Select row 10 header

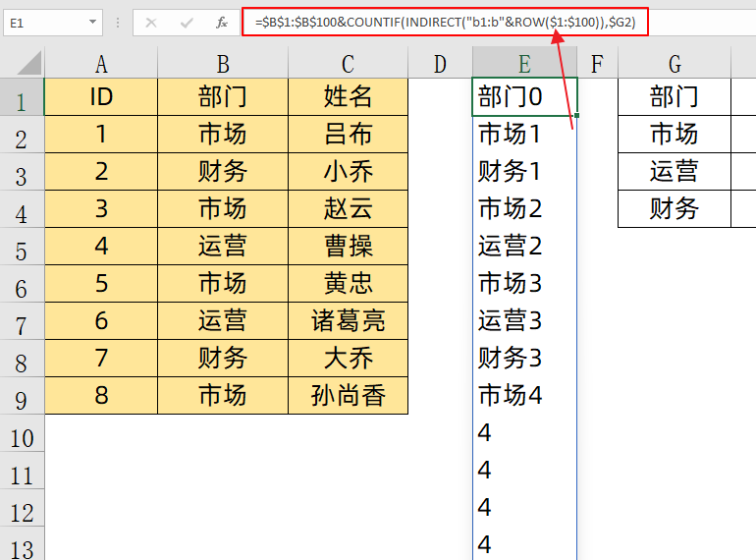click(22, 433)
